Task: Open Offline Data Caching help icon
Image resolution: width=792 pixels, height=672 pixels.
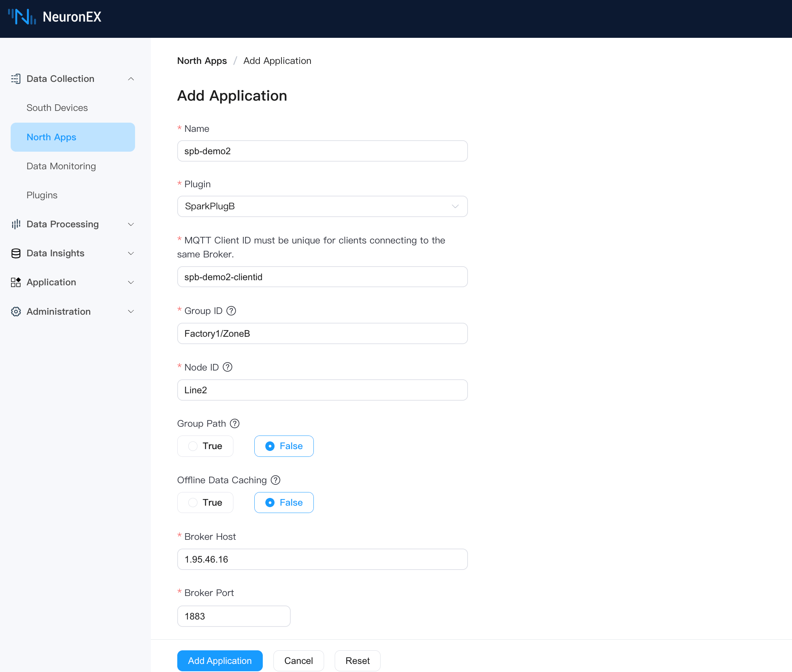Action: 275,480
